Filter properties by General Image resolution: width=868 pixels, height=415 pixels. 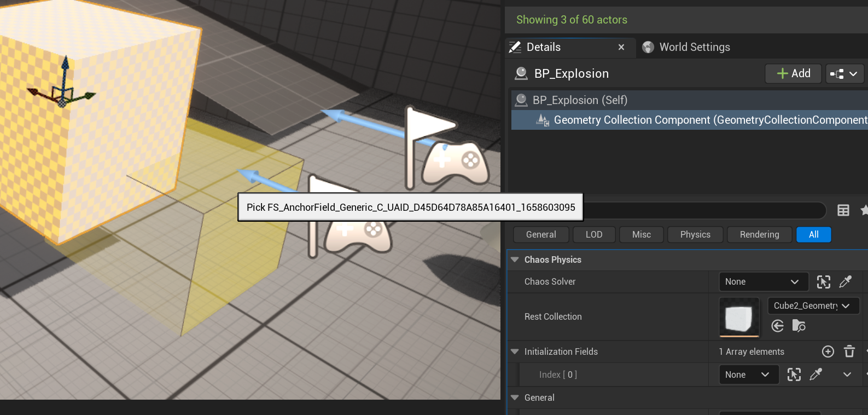click(541, 234)
